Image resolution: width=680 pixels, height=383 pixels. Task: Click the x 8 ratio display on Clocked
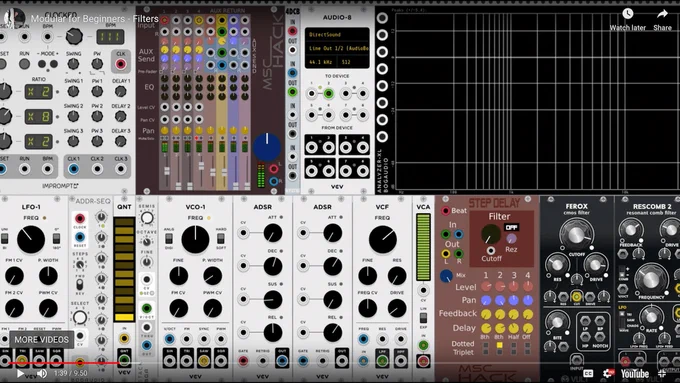pyautogui.click(x=39, y=117)
